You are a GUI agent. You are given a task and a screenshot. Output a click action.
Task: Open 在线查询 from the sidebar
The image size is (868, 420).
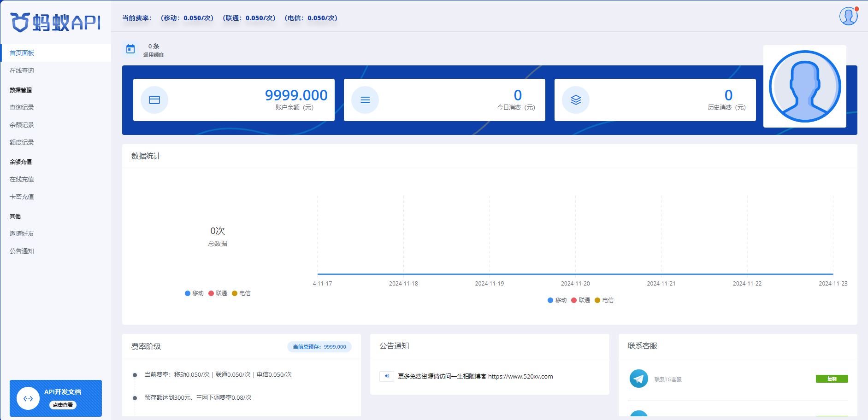coord(22,70)
